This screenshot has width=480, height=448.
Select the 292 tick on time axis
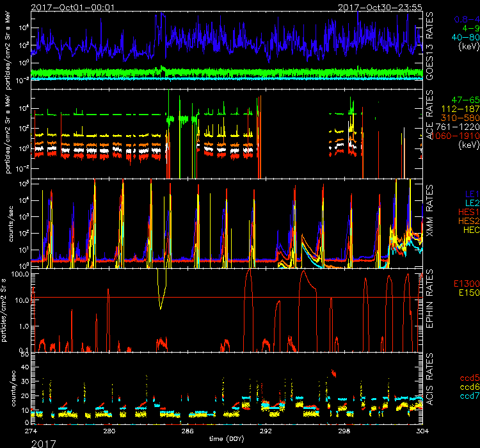[x=266, y=432]
